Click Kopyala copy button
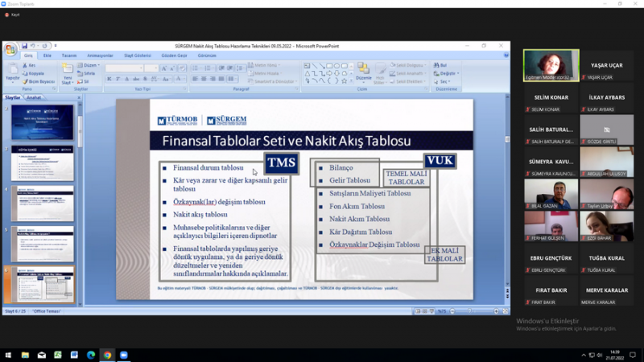 coord(35,73)
